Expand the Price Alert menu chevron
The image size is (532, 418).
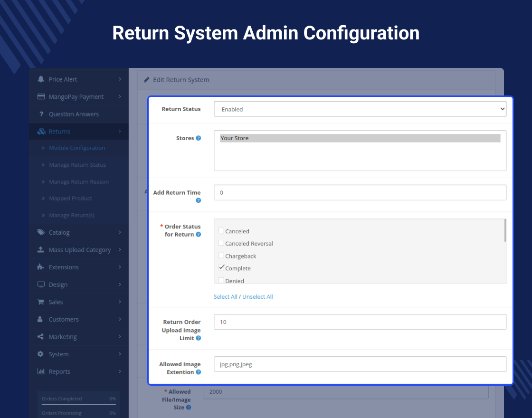coord(120,79)
